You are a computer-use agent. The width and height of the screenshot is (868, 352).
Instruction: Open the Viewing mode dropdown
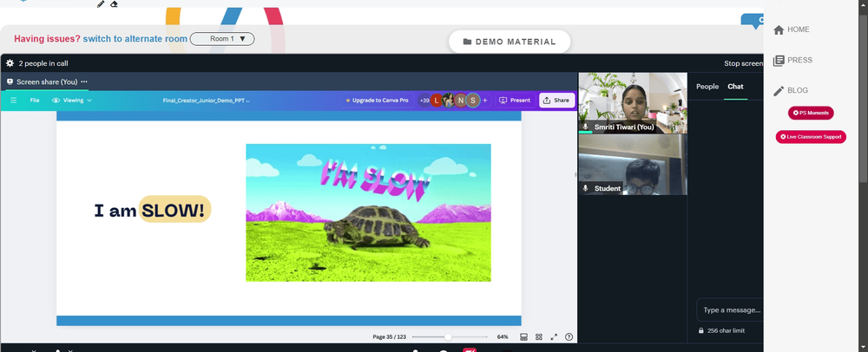[x=72, y=101]
